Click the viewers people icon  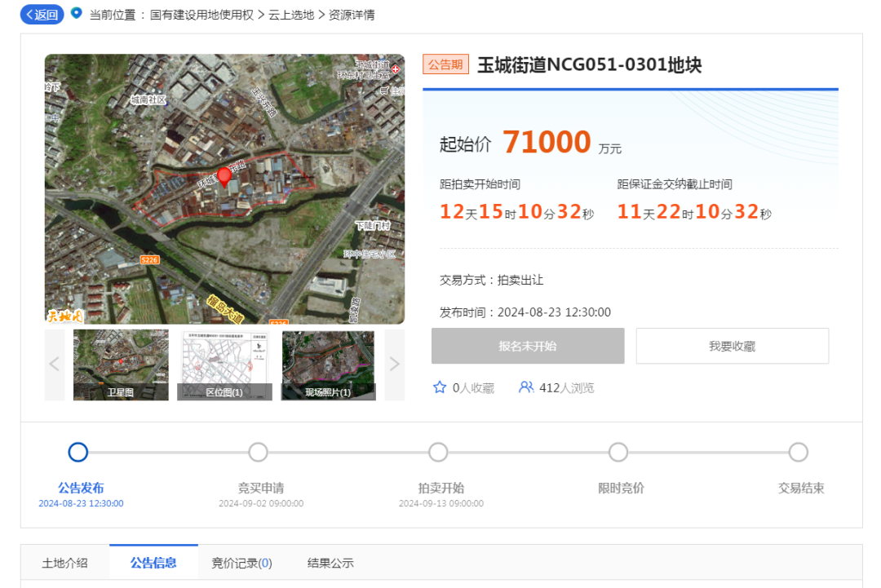click(x=526, y=387)
